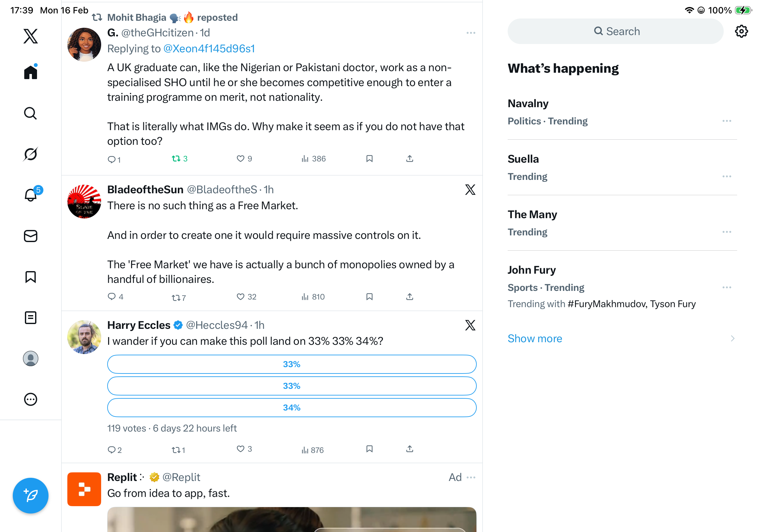Open Bookmarks in the left sidebar
This screenshot has height=532, width=762.
[x=31, y=277]
